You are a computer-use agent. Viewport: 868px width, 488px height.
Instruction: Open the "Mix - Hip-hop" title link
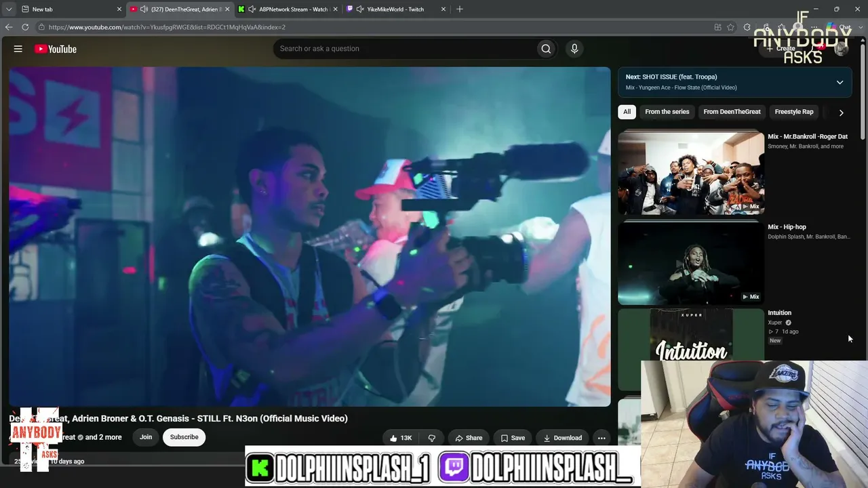tap(787, 227)
